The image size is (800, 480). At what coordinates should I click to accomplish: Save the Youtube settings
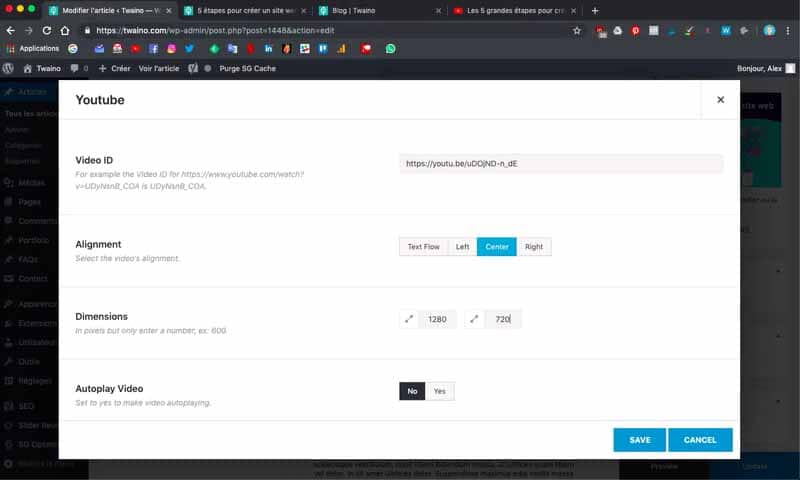(639, 440)
